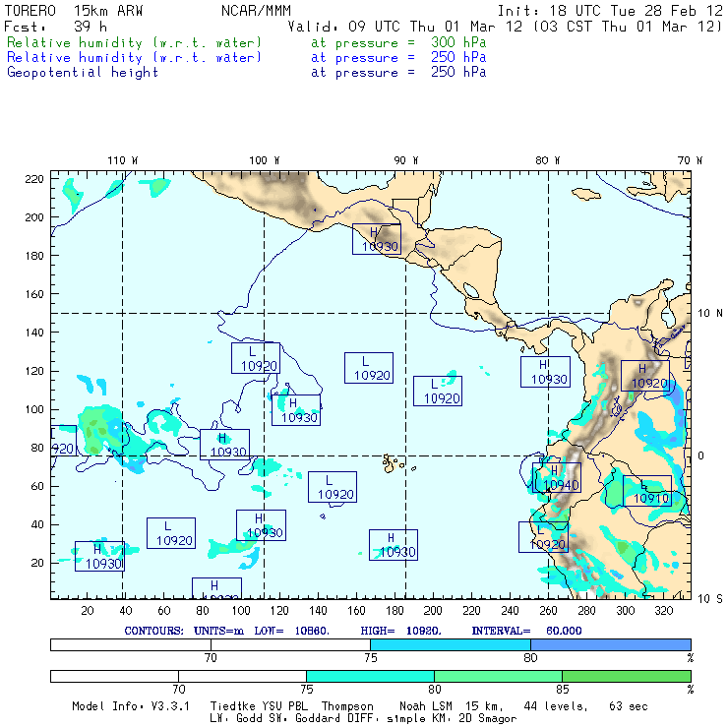
Task: Click the '100 W' longitude label
Action: [x=265, y=160]
